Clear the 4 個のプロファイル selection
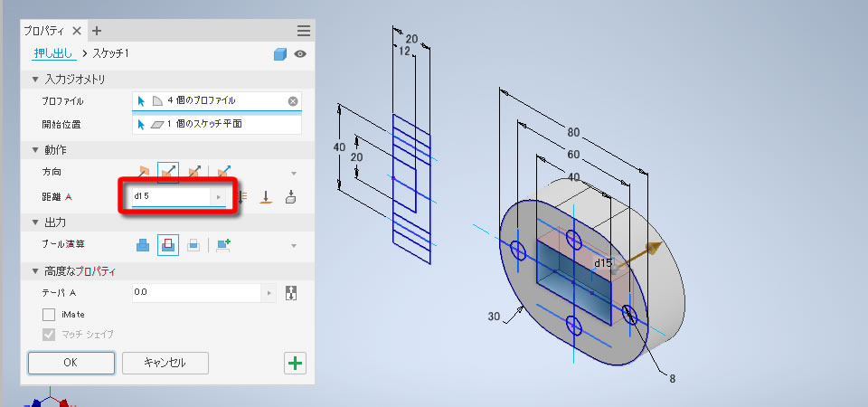868x407 pixels. pos(293,101)
